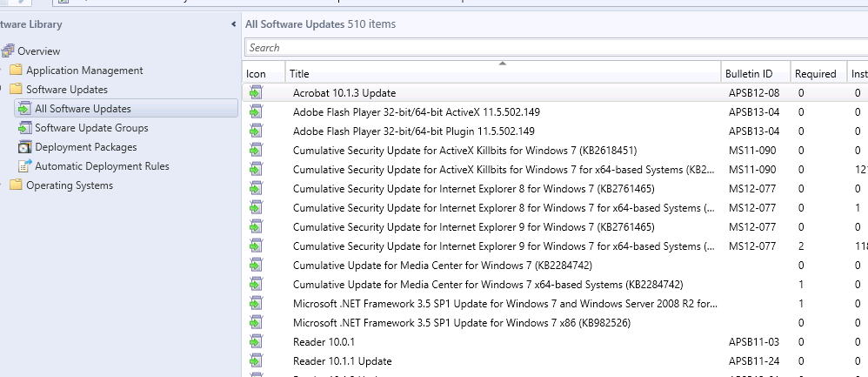
Task: Click the Application Management folder icon
Action: pos(16,71)
